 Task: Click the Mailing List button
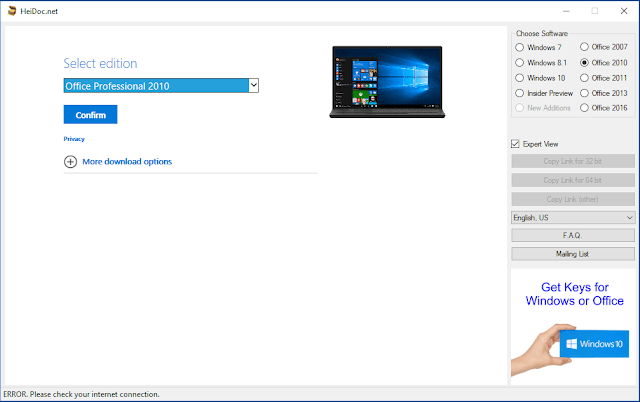coord(573,254)
